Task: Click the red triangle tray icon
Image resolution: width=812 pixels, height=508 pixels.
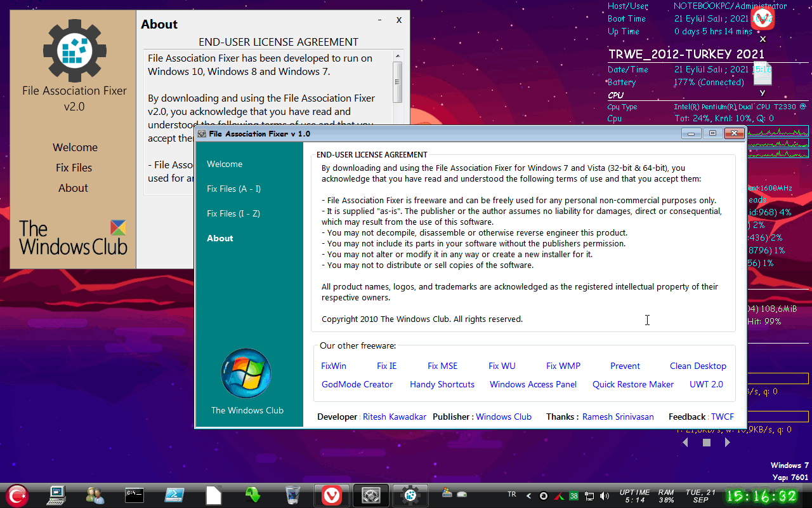Action: tap(559, 496)
